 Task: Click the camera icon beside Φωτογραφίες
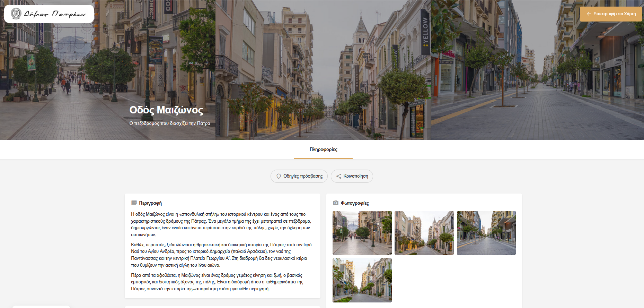pos(335,203)
